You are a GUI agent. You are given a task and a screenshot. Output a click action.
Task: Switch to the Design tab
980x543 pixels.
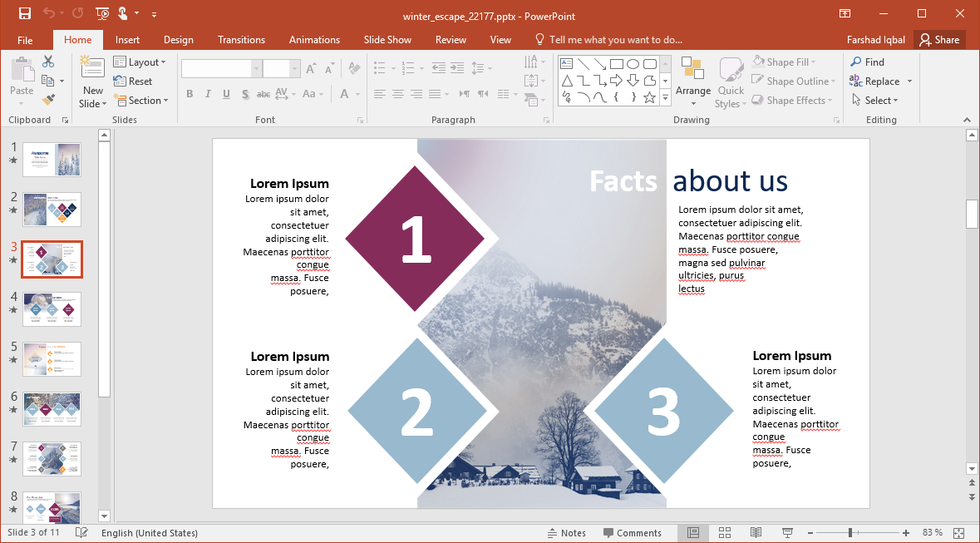[x=178, y=40]
